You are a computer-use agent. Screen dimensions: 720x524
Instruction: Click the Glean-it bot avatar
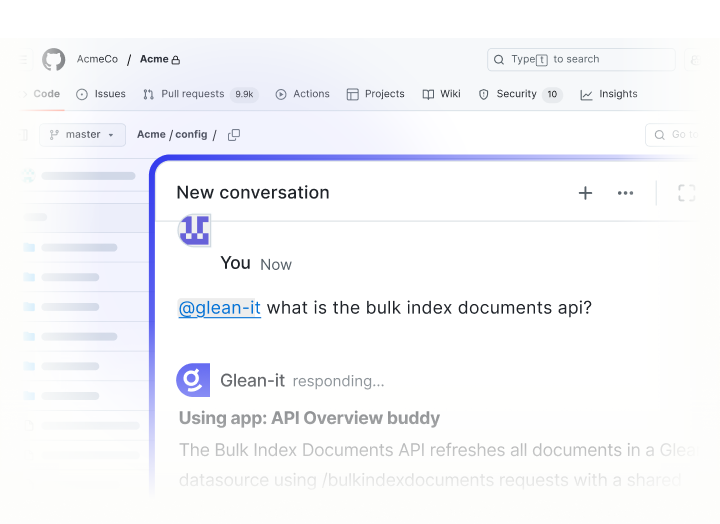click(x=193, y=380)
